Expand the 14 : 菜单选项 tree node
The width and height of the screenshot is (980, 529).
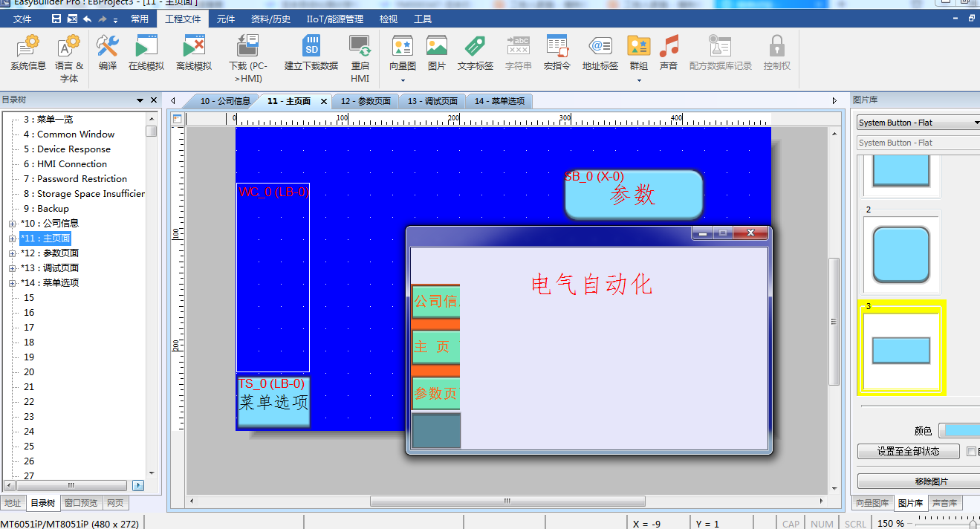click(x=12, y=283)
